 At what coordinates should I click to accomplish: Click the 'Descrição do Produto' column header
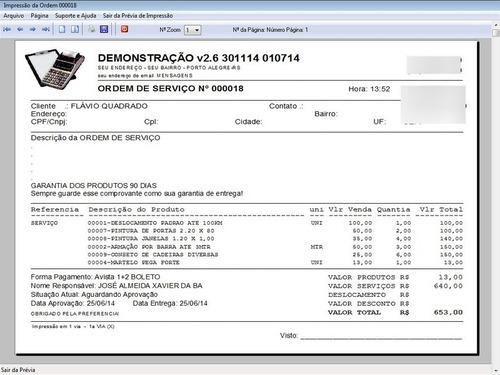(x=136, y=210)
